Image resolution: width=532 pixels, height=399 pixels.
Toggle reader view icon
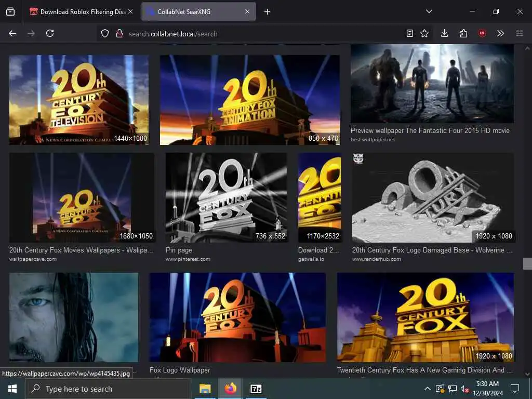410,34
